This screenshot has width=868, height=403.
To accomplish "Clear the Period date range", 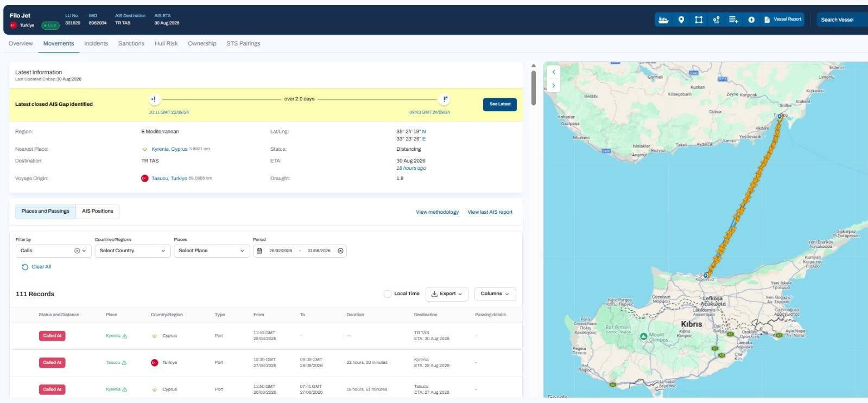I will (x=340, y=251).
